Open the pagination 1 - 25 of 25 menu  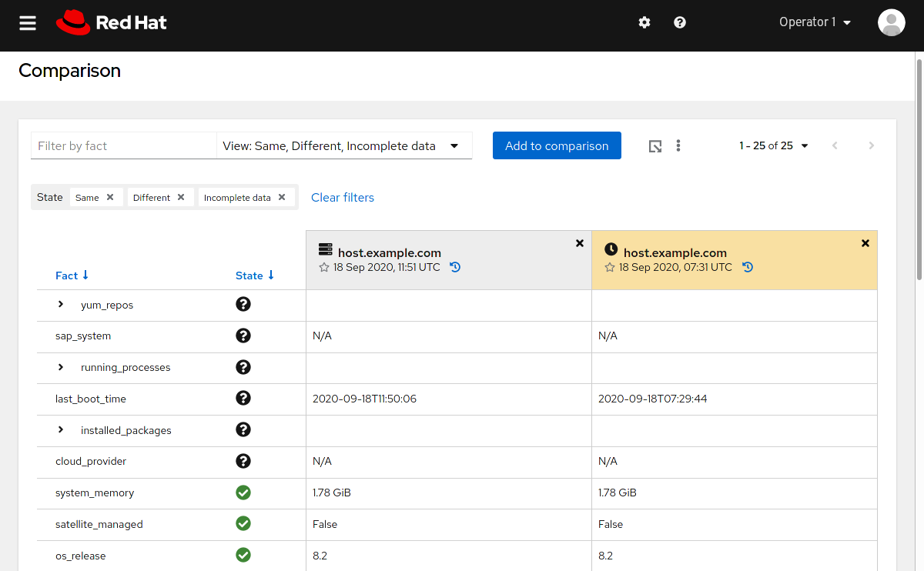click(774, 145)
